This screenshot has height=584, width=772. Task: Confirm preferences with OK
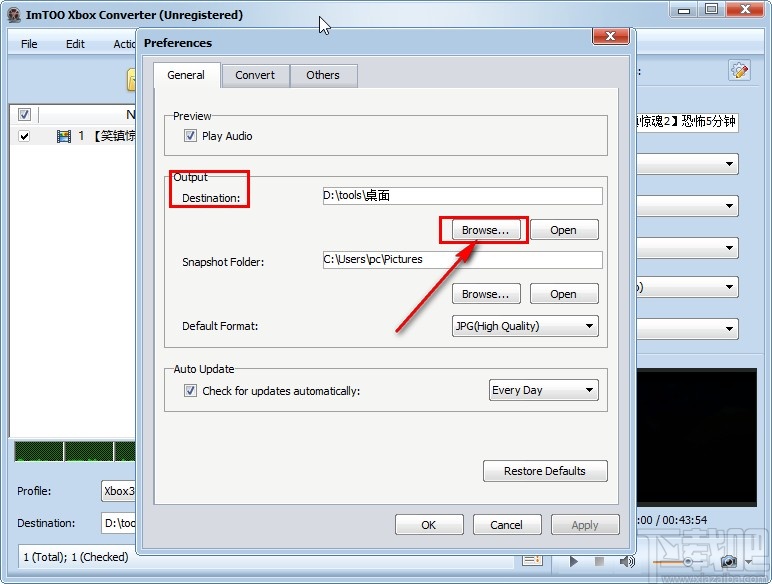pyautogui.click(x=429, y=525)
